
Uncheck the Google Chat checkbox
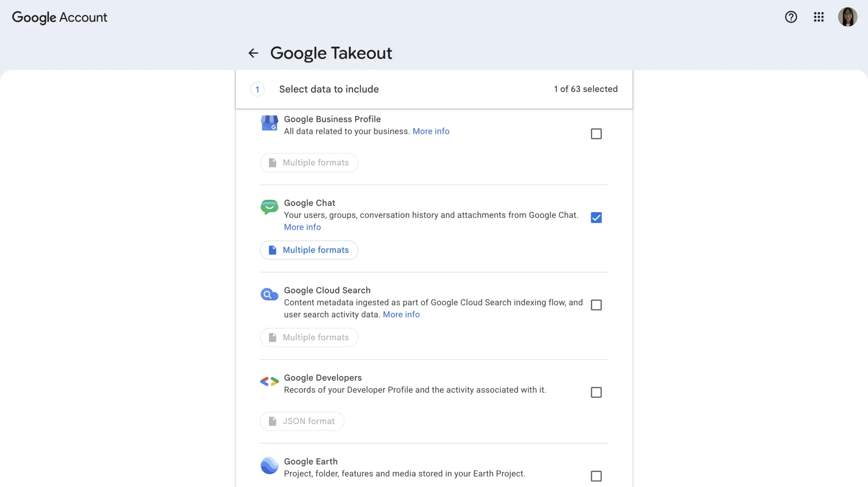click(x=596, y=218)
